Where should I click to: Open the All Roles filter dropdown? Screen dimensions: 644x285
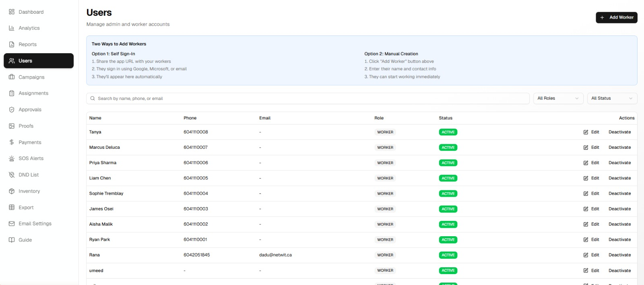click(x=558, y=98)
